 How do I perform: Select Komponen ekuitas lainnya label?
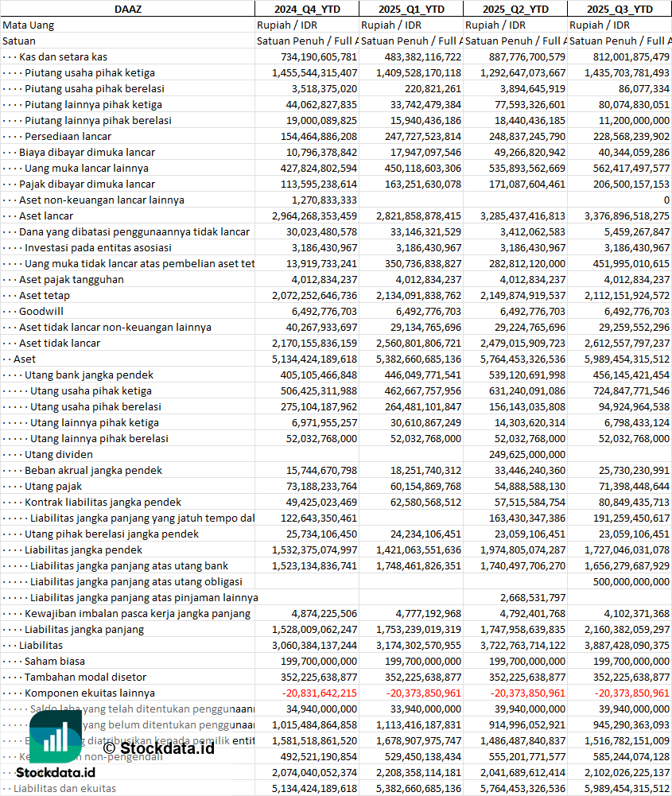(90, 693)
